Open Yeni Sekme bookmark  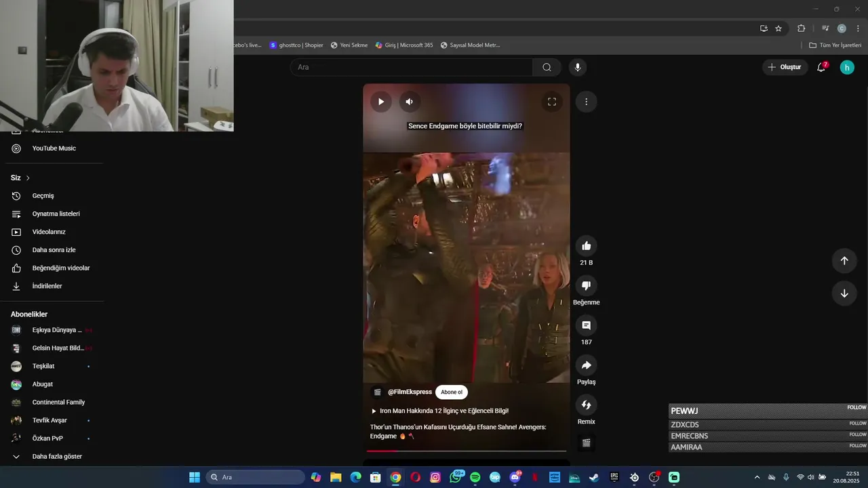(349, 45)
